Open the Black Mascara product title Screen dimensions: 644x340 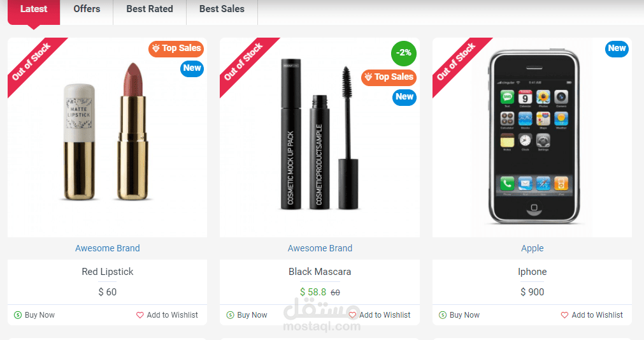[x=320, y=272]
